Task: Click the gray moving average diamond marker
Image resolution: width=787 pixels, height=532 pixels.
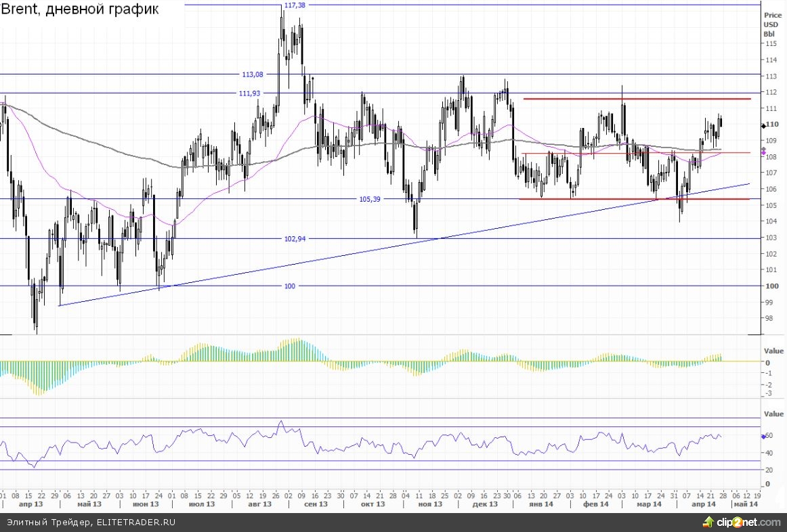Action: click(763, 150)
